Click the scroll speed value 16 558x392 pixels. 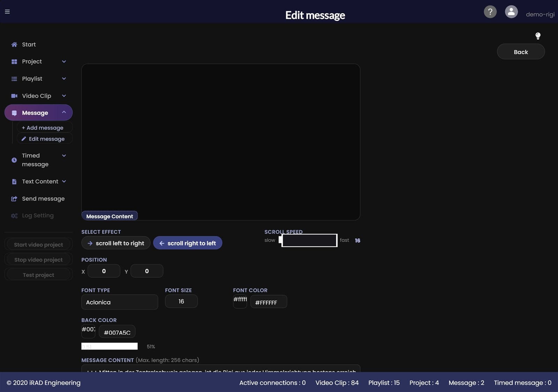357,240
